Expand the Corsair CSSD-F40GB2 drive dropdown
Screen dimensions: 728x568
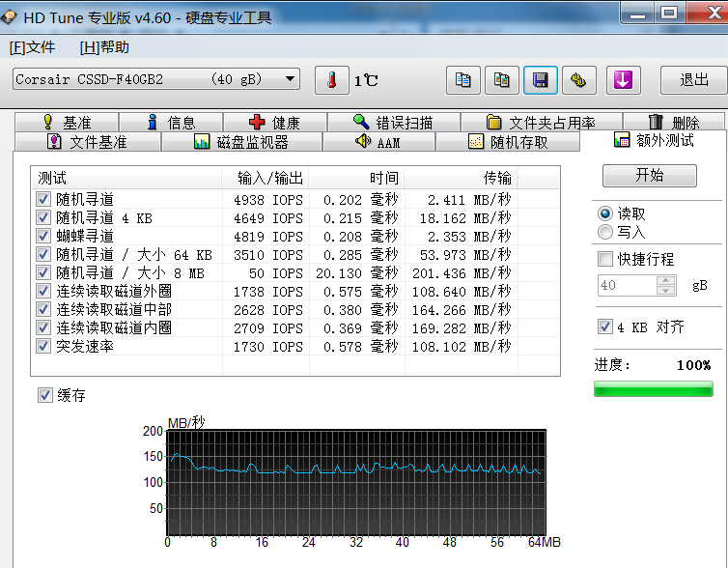pyautogui.click(x=290, y=79)
